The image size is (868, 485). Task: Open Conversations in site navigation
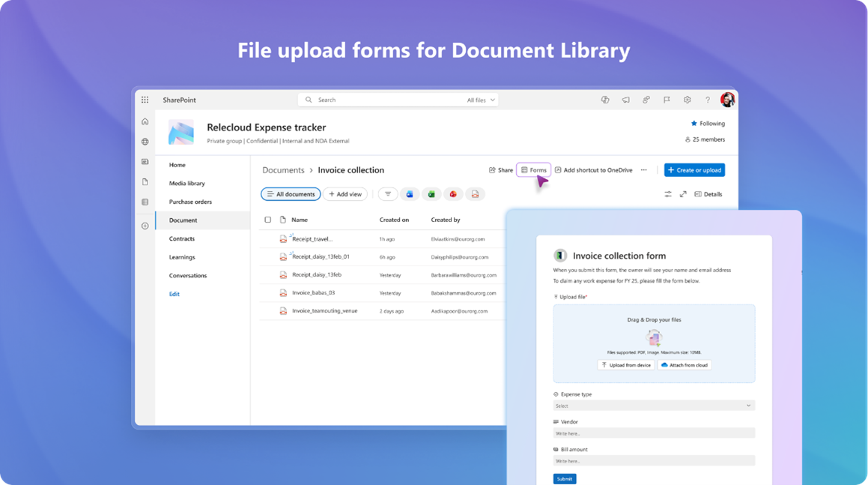[188, 275]
